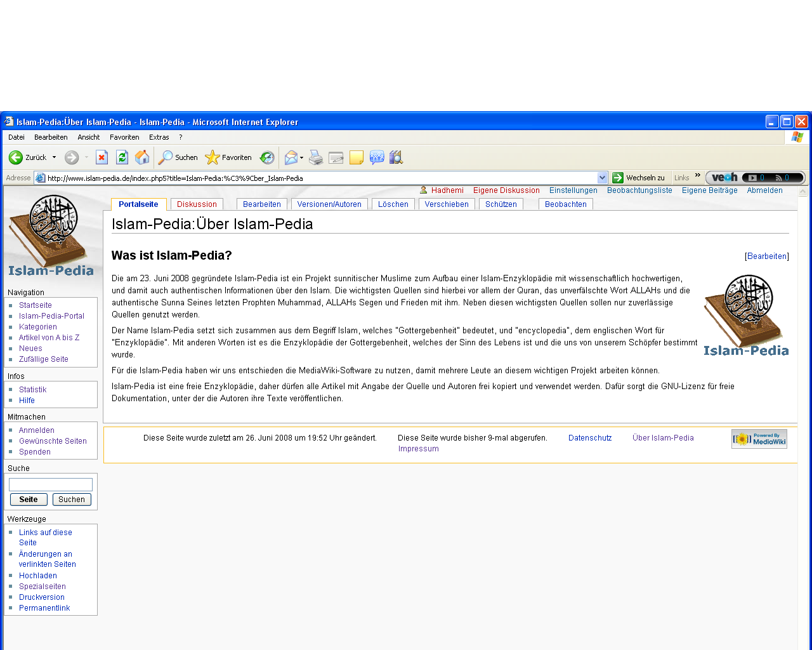
Task: Click the Zurück back arrow icon
Action: coord(16,157)
